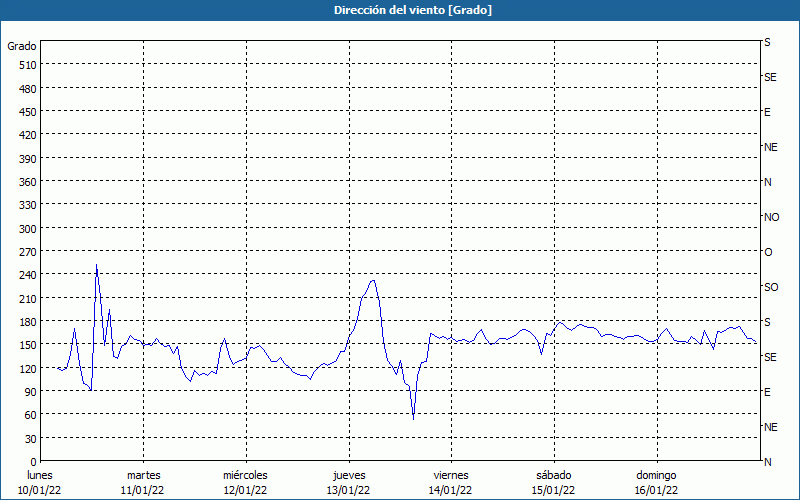Click the "jueves" day label
The width and height of the screenshot is (800, 500).
click(349, 475)
